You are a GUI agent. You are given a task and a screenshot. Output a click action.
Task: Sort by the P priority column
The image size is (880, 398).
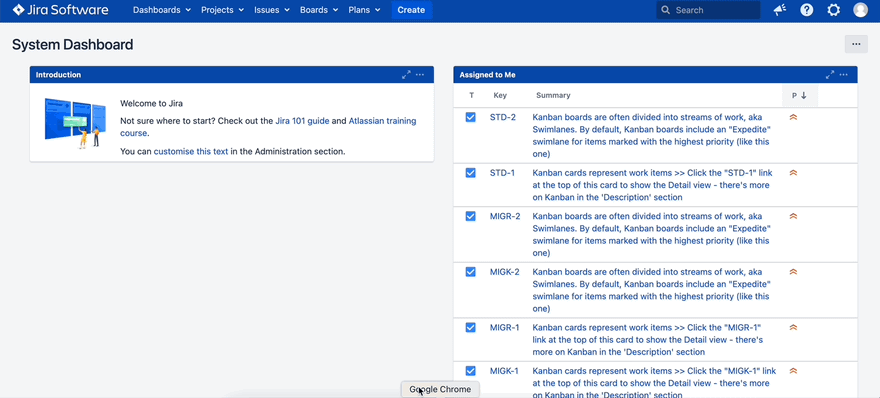coord(800,95)
